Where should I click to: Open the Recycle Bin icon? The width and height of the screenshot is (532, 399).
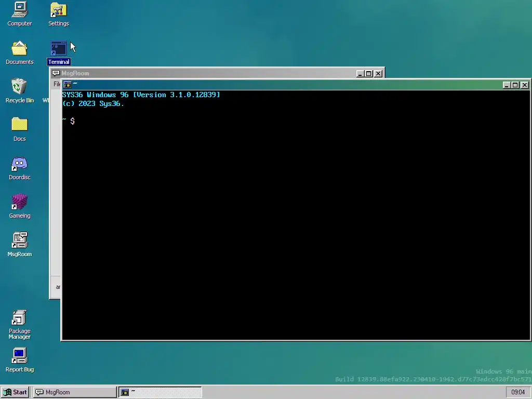[x=19, y=91]
